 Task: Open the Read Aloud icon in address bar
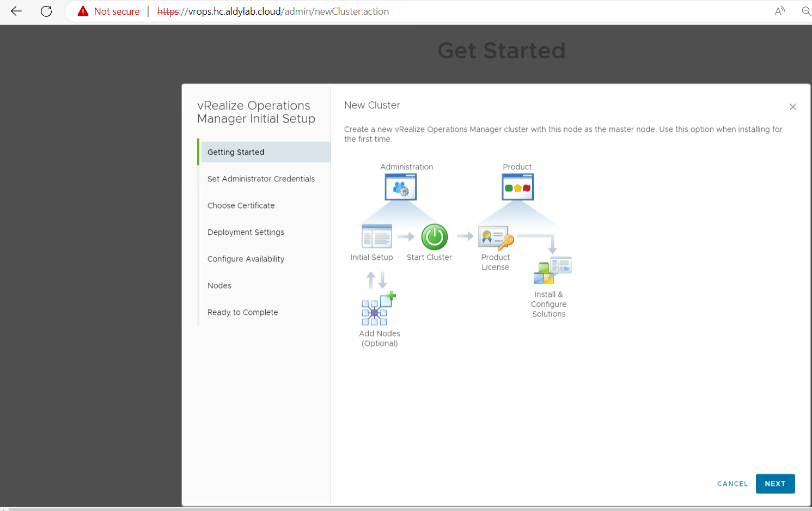[780, 11]
